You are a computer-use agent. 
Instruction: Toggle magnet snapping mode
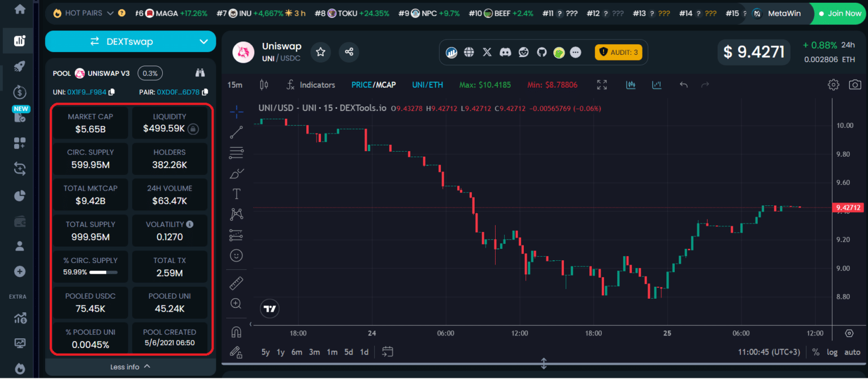(x=236, y=332)
